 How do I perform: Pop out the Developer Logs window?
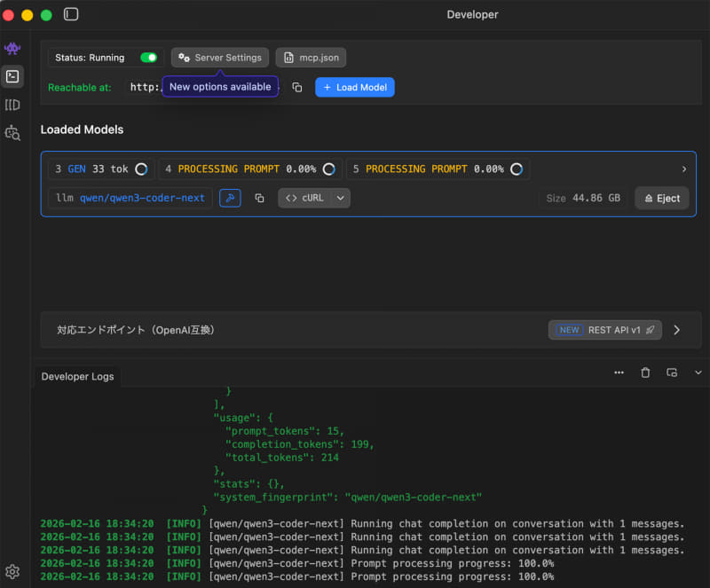(x=672, y=372)
